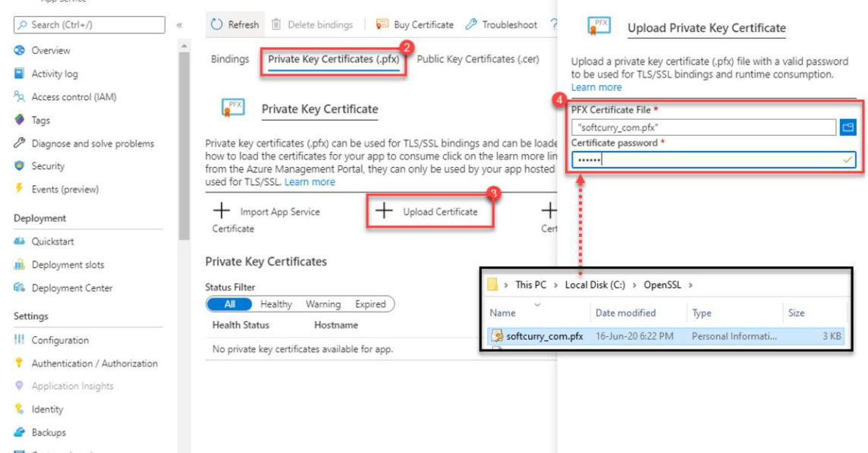Click Upload Certificate button

429,212
